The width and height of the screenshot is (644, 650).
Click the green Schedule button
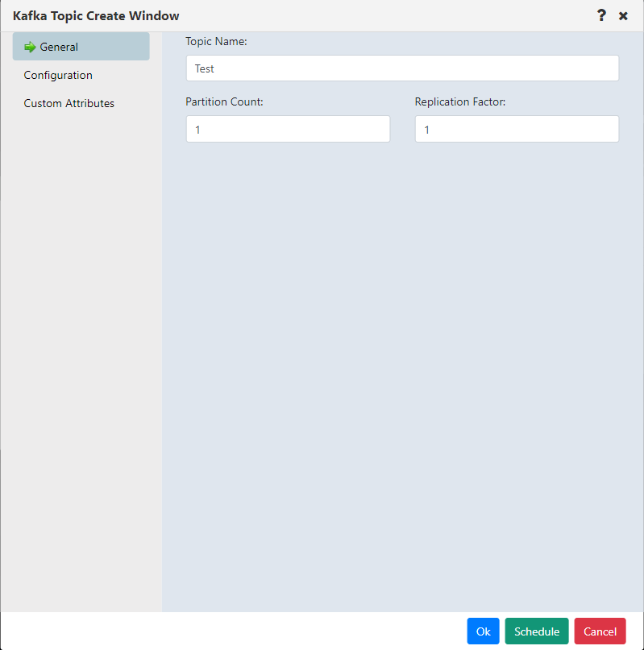537,631
